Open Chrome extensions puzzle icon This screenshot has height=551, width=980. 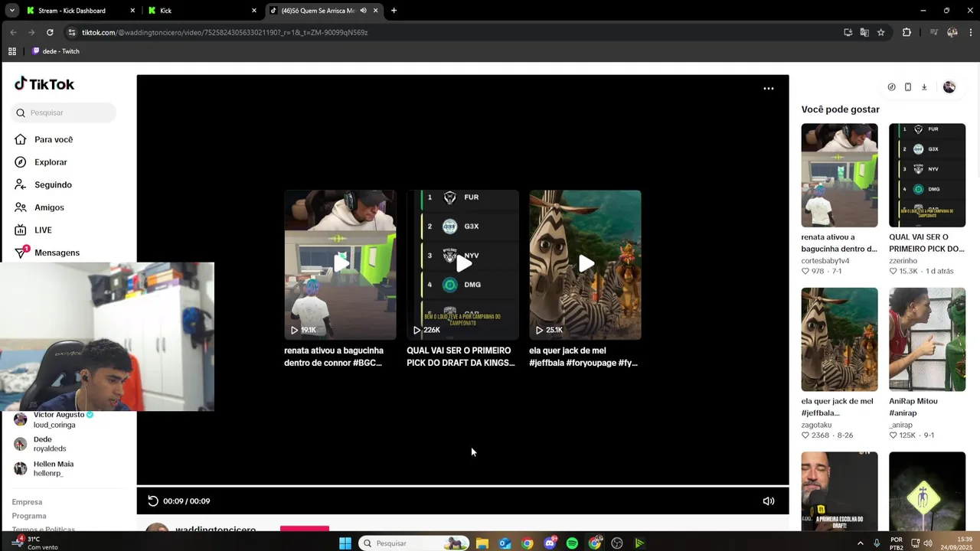click(x=906, y=32)
